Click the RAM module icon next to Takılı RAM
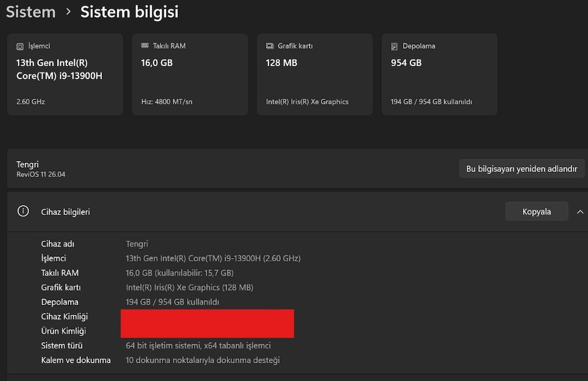 coord(145,45)
